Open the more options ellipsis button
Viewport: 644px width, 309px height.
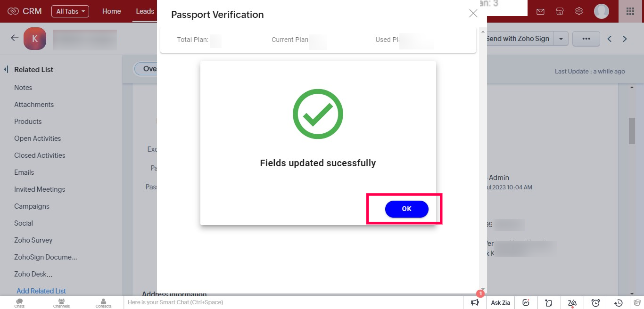[x=586, y=39]
